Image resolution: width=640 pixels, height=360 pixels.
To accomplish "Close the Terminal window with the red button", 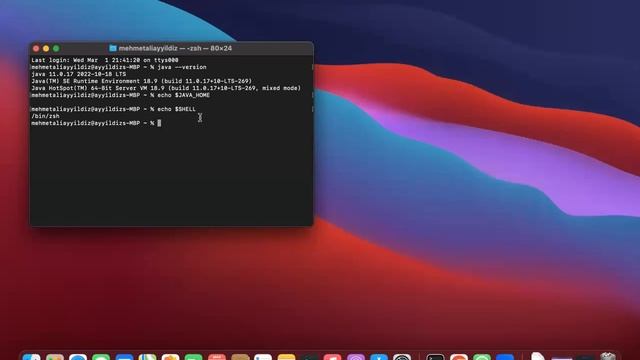I will pyautogui.click(x=36, y=49).
